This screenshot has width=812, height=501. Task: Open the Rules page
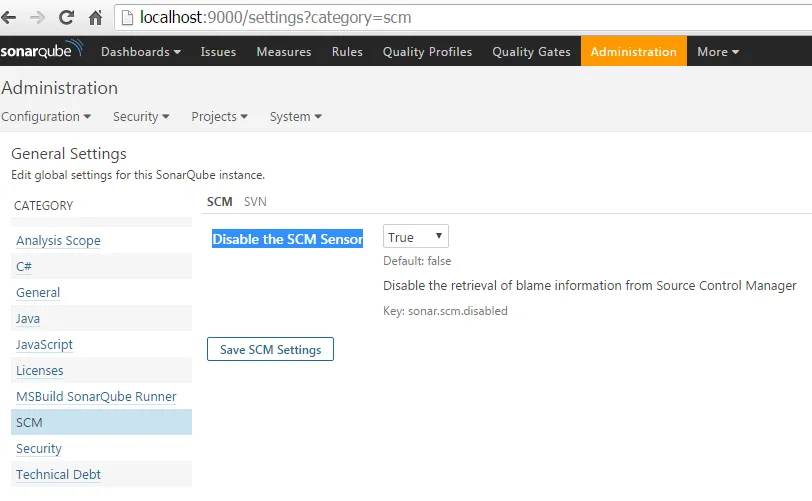(x=347, y=52)
